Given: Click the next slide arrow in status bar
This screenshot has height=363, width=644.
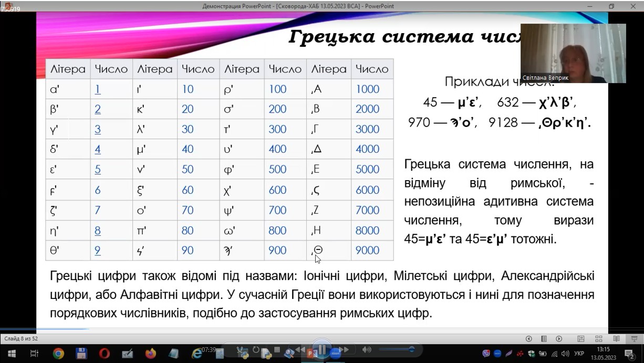Looking at the screenshot, I should pos(559,339).
